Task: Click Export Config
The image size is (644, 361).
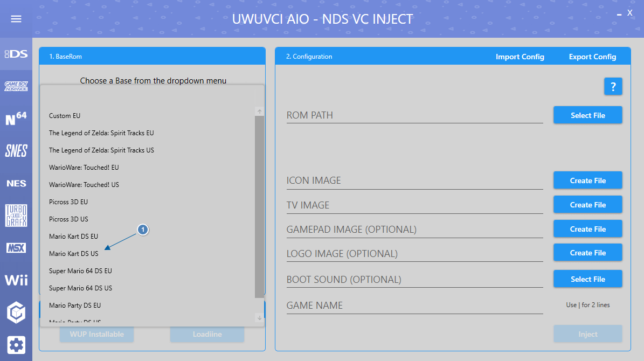Action: pyautogui.click(x=592, y=57)
